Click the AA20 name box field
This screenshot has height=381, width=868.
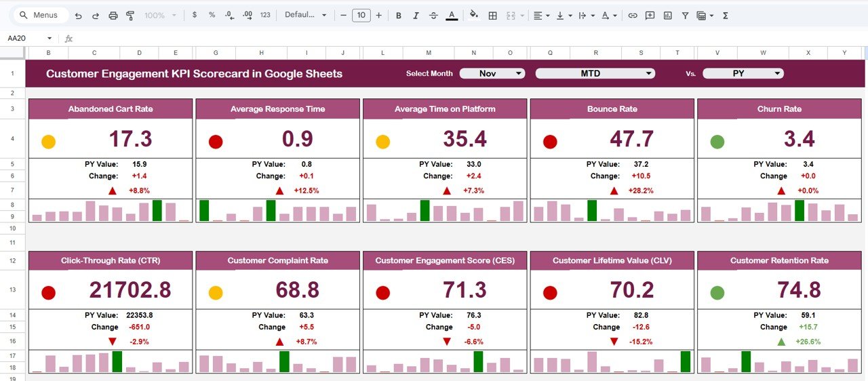pos(26,39)
